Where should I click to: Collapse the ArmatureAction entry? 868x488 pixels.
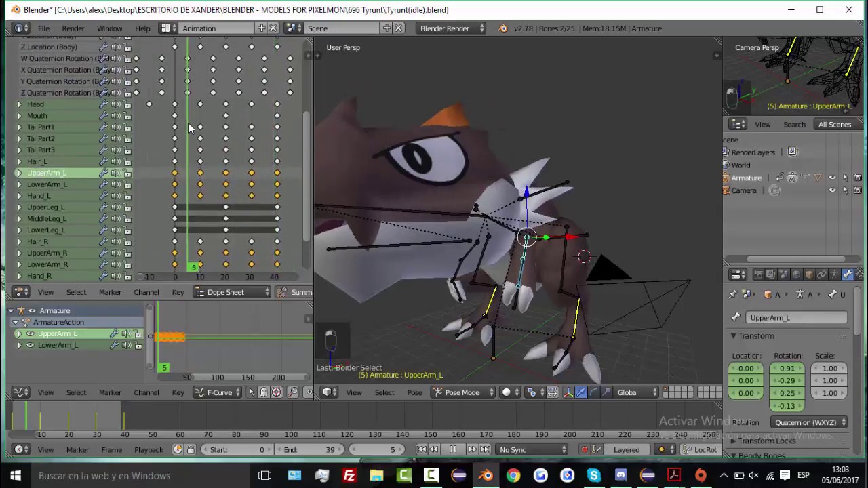16,322
